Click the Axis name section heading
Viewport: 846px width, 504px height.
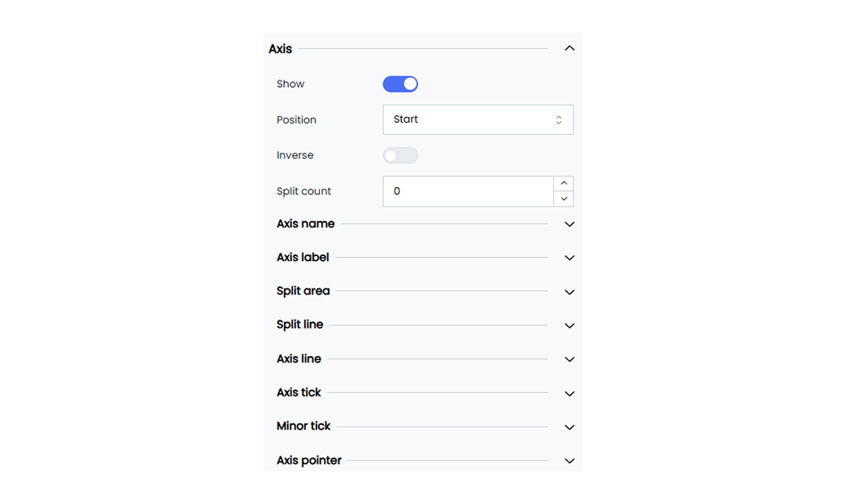click(x=305, y=224)
